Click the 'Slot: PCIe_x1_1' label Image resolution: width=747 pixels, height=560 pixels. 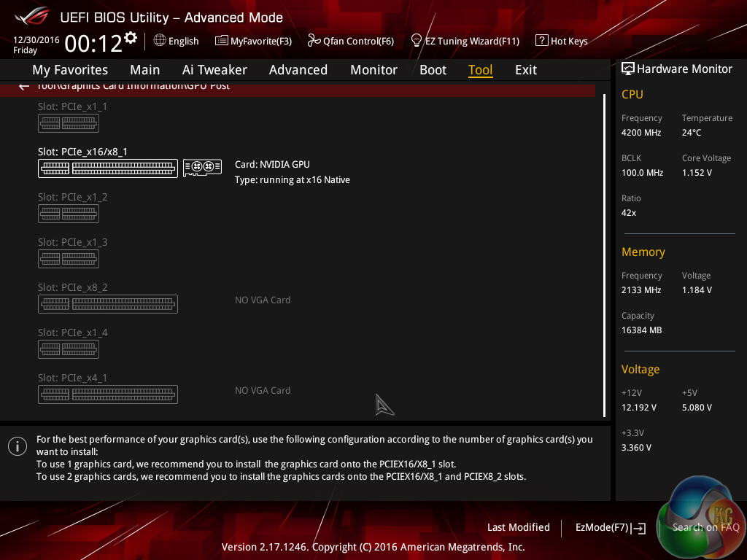(x=73, y=106)
